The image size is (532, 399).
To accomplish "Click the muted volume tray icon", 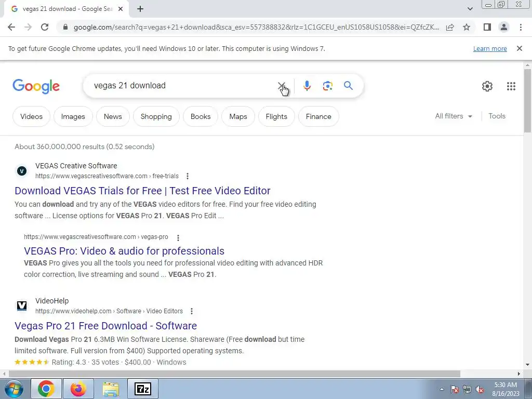I will [x=480, y=389].
